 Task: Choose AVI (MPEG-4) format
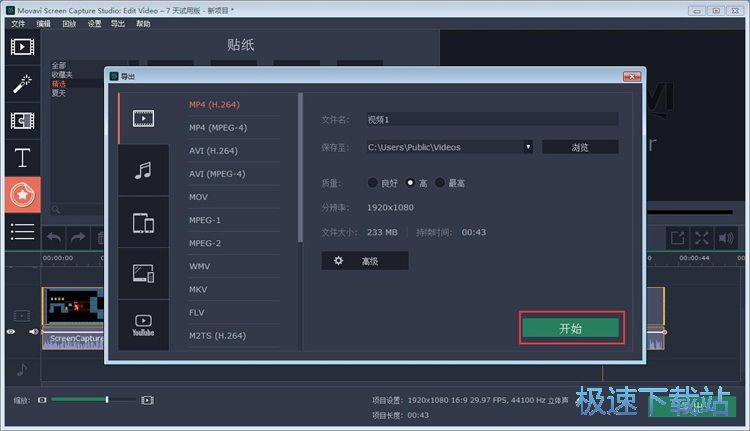pos(217,174)
